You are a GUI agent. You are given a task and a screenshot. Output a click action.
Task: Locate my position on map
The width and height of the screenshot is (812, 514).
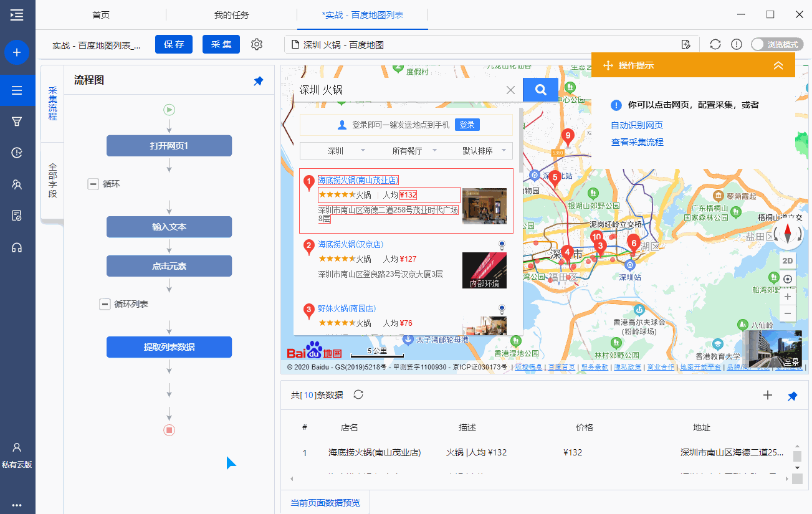(788, 279)
